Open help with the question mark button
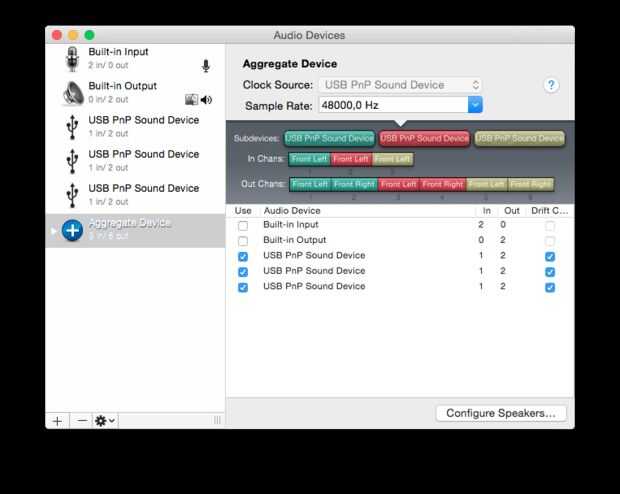This screenshot has width=620, height=494. 551,85
